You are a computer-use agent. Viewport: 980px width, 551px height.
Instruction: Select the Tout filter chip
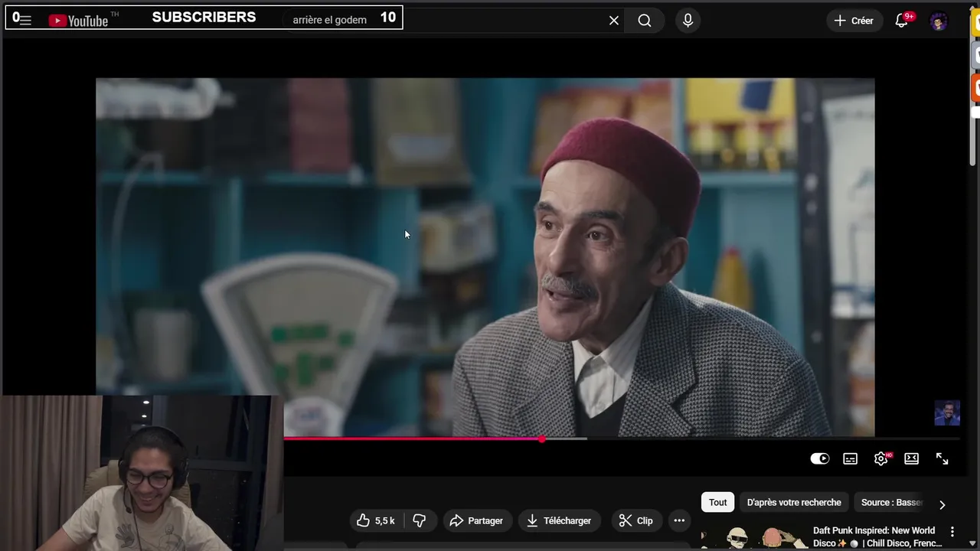click(x=718, y=503)
